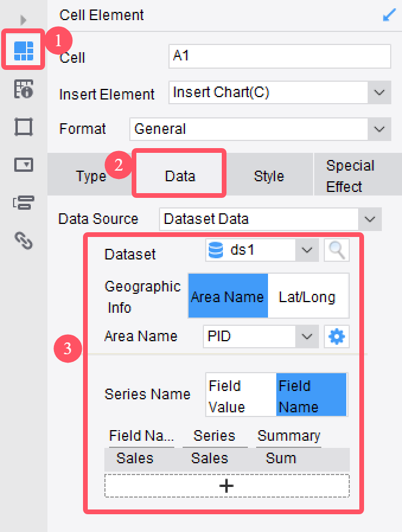402x532 pixels.
Task: Select Lat/Long for Geographic Info
Action: [x=308, y=296]
